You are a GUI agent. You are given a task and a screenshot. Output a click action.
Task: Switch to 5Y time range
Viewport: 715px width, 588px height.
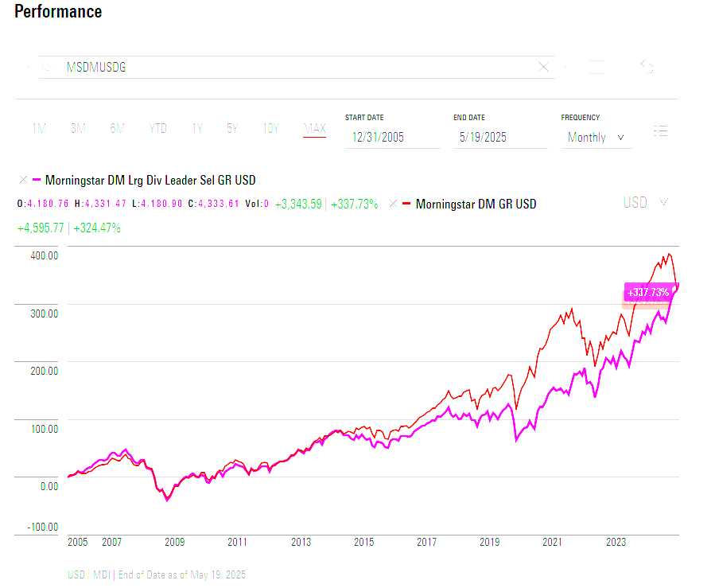click(231, 128)
